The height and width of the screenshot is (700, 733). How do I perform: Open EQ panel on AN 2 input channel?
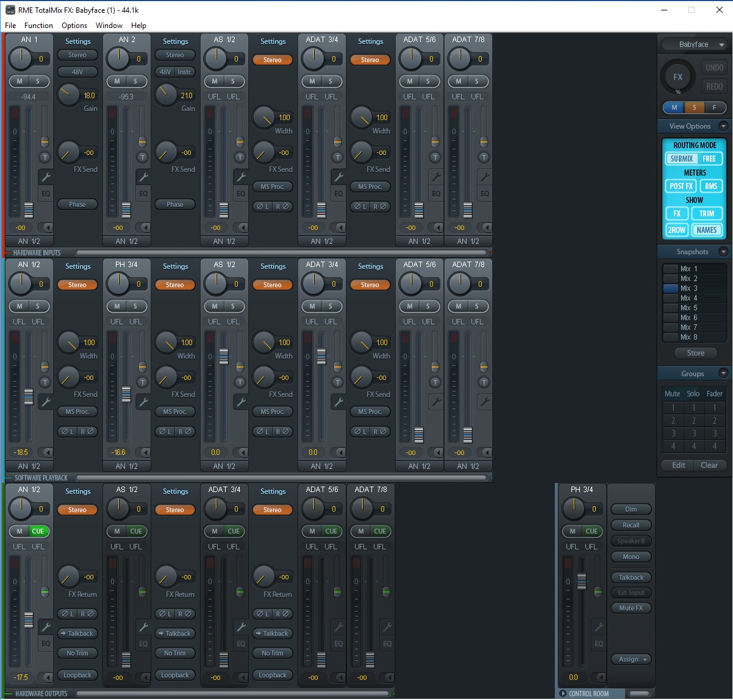pos(143,194)
